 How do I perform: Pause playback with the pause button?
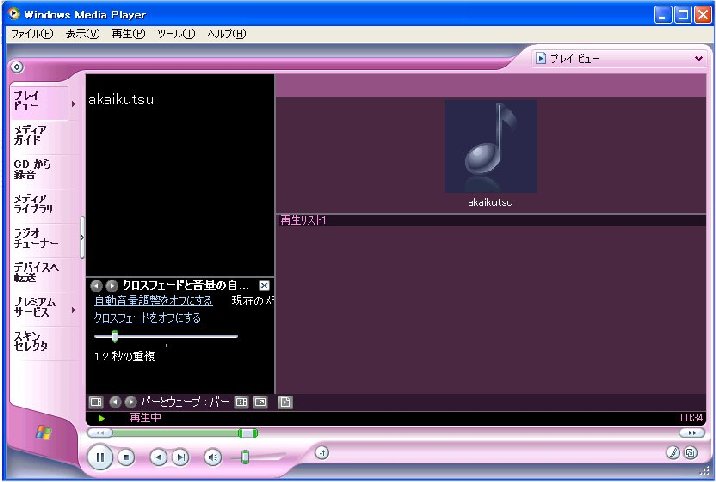coord(100,457)
